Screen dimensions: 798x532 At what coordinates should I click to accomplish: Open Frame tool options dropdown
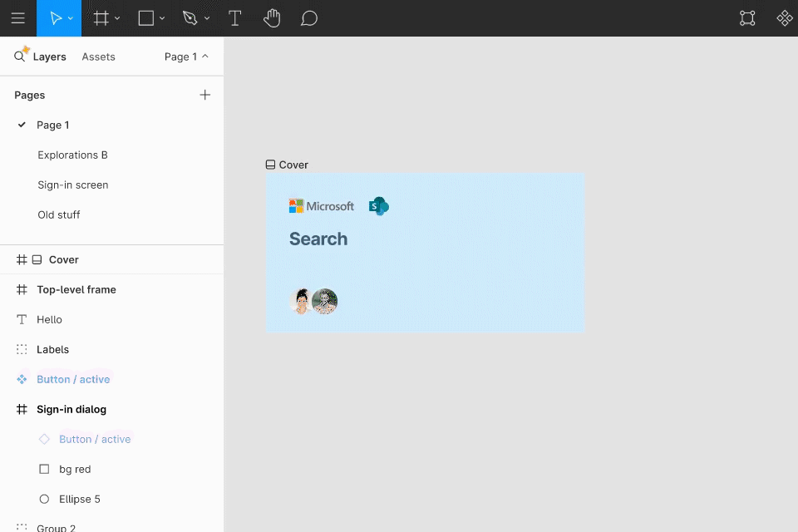[x=117, y=18]
